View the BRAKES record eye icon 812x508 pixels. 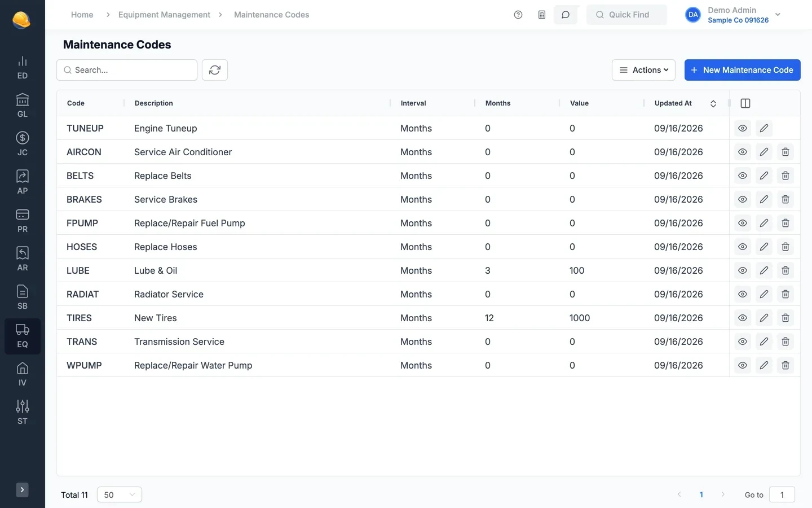(743, 199)
